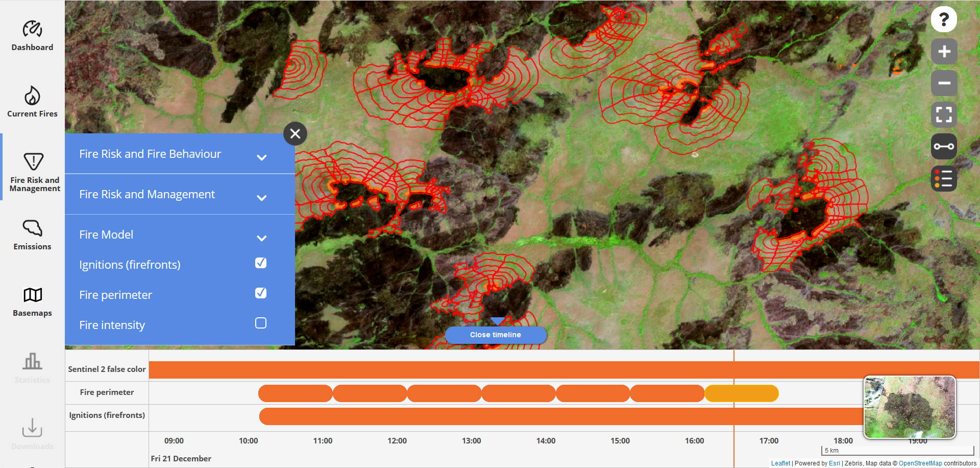This screenshot has width=980, height=468.
Task: Select the yellow Fire perimeter timeline segment
Action: point(741,393)
